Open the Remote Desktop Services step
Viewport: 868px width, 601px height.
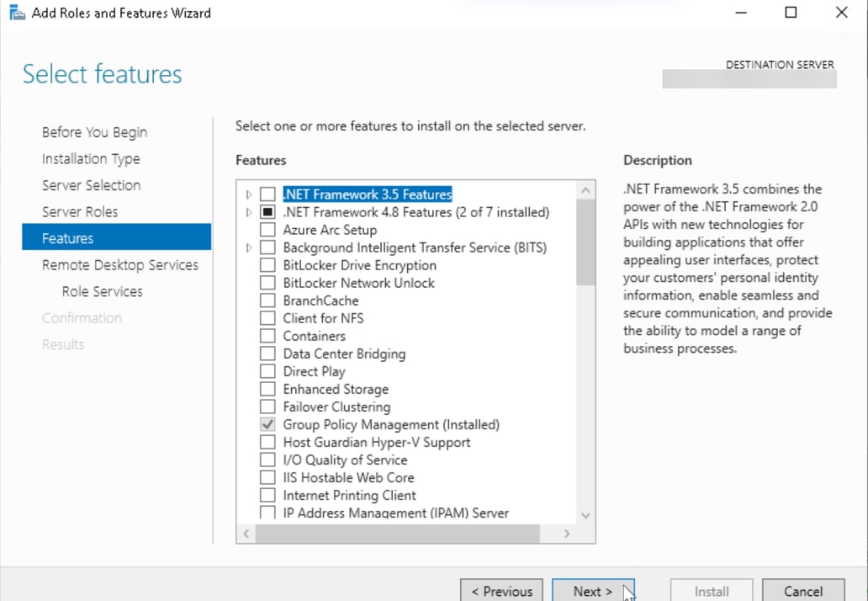tap(119, 264)
